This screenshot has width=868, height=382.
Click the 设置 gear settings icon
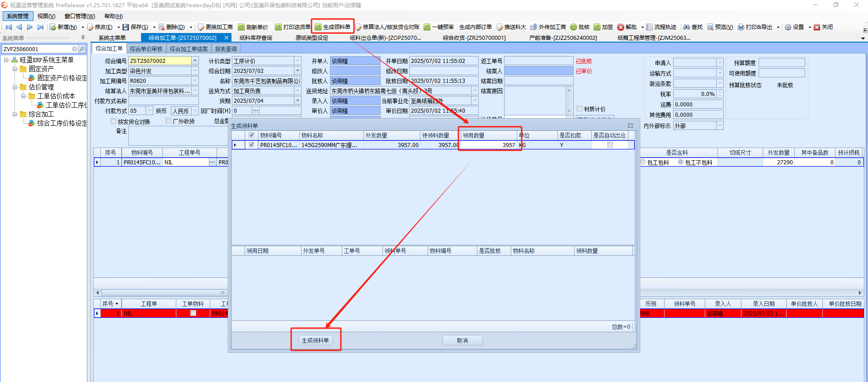(x=788, y=27)
